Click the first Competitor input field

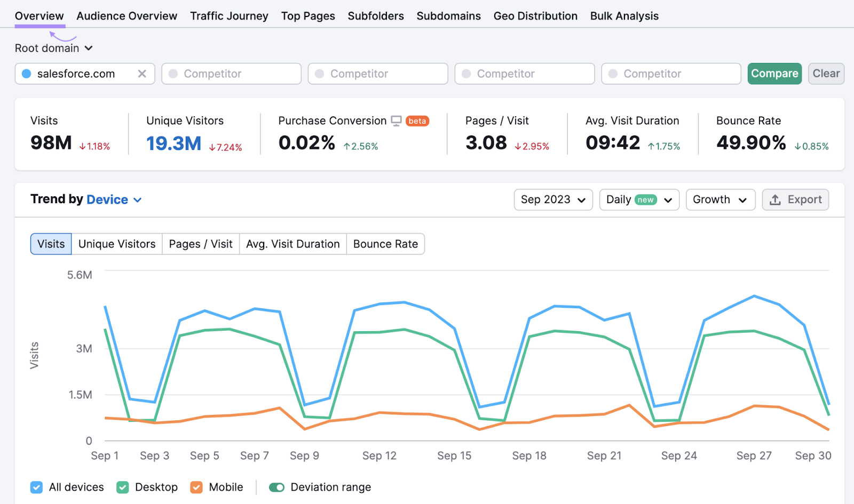tap(231, 74)
